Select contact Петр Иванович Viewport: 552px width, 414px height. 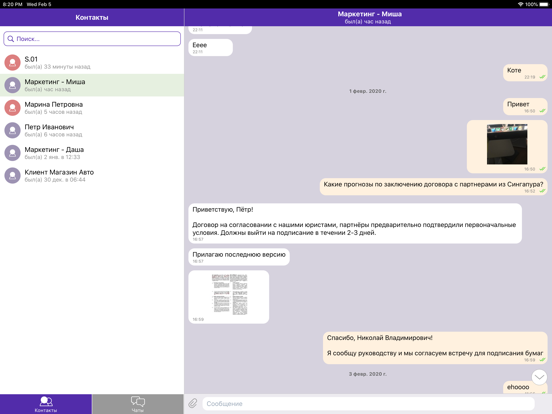92,130
